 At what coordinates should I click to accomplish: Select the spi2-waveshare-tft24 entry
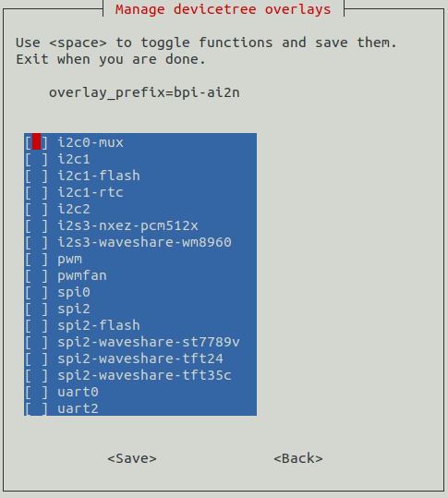point(140,358)
